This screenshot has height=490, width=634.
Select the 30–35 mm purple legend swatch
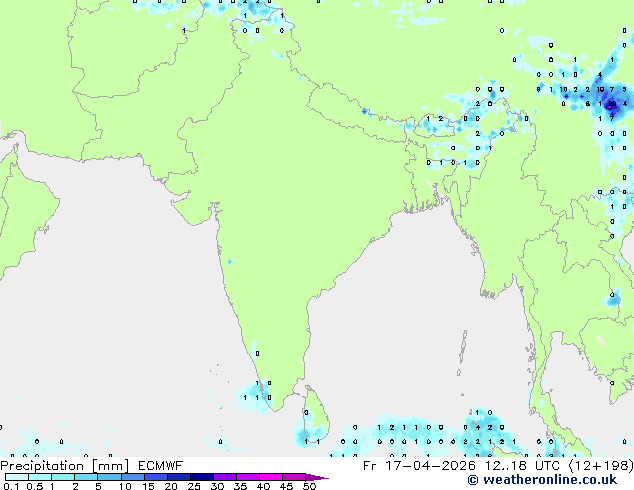click(x=225, y=477)
